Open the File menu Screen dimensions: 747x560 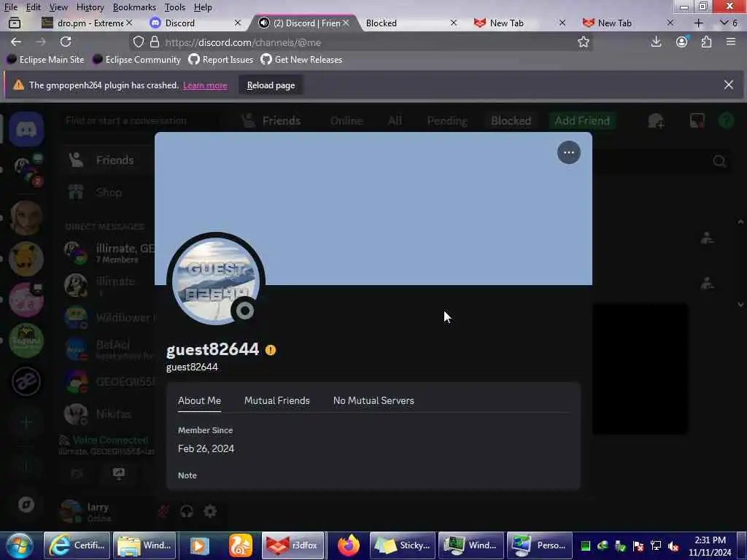(10, 7)
